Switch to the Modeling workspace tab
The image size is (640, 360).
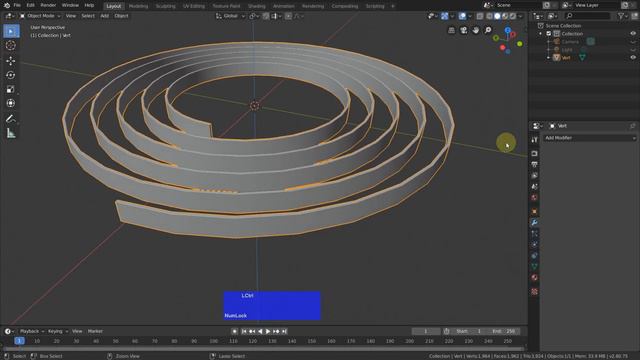coord(138,6)
